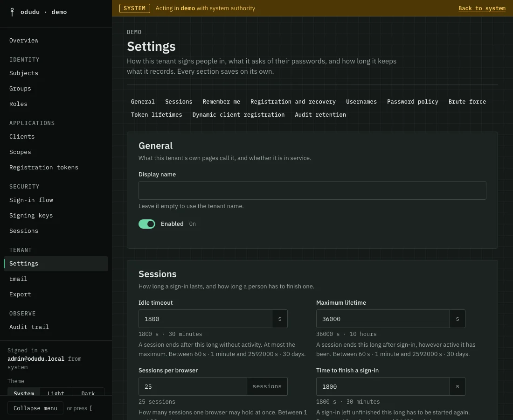Jump to Registration and recovery tab
Image resolution: width=513 pixels, height=420 pixels.
[x=293, y=101]
